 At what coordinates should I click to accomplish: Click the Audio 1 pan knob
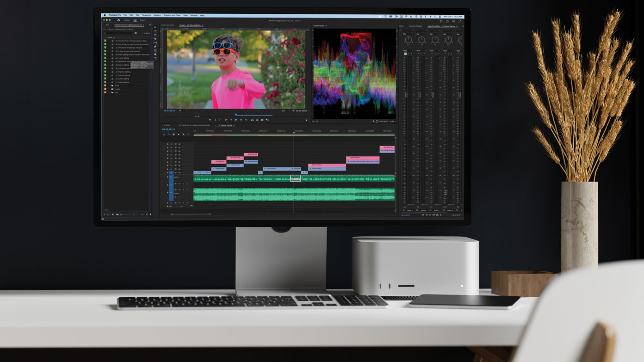pyautogui.click(x=409, y=40)
